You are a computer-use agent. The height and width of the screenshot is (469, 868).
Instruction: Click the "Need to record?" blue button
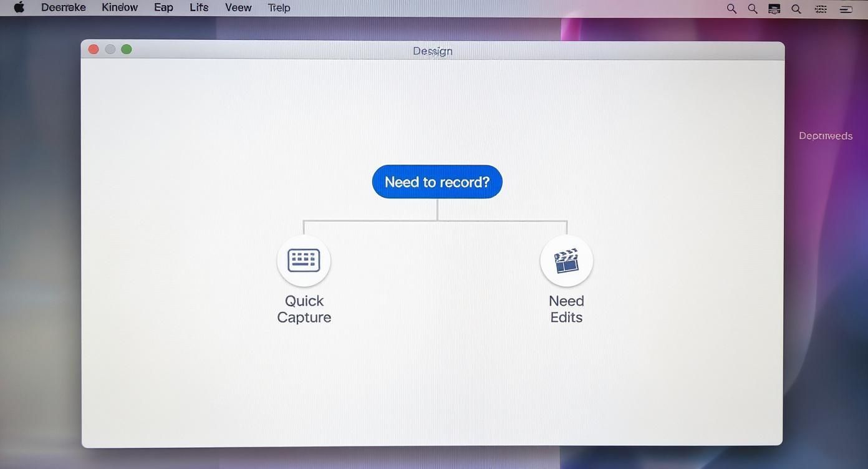(437, 181)
